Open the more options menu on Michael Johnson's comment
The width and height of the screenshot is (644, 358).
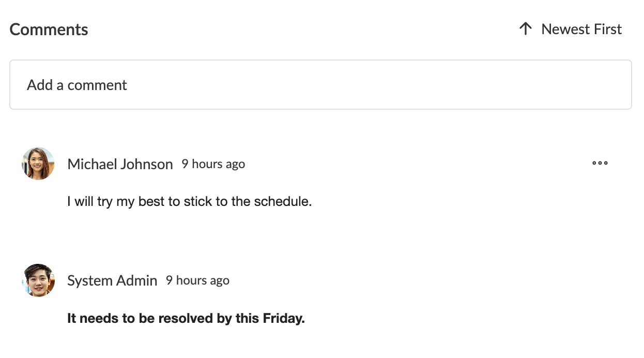coord(600,163)
